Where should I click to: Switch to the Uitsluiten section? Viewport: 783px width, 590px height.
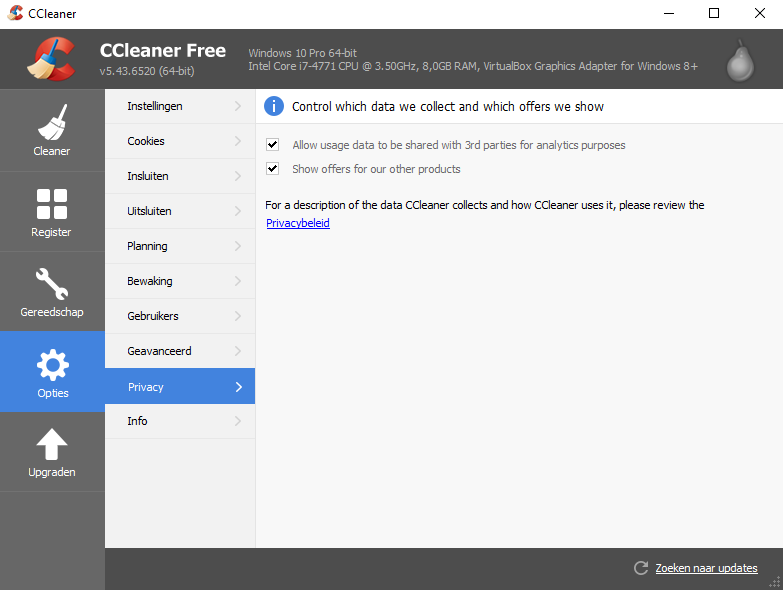150,211
